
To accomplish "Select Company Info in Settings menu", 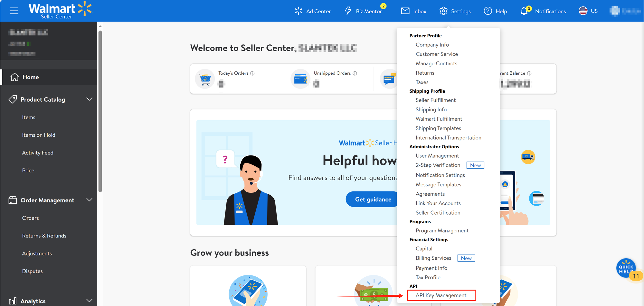I will point(432,45).
